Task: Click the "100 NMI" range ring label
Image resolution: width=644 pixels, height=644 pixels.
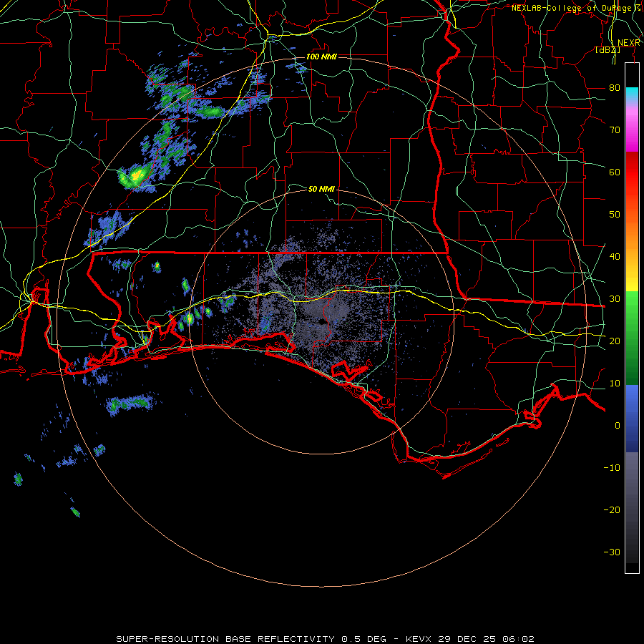Action: click(x=321, y=57)
